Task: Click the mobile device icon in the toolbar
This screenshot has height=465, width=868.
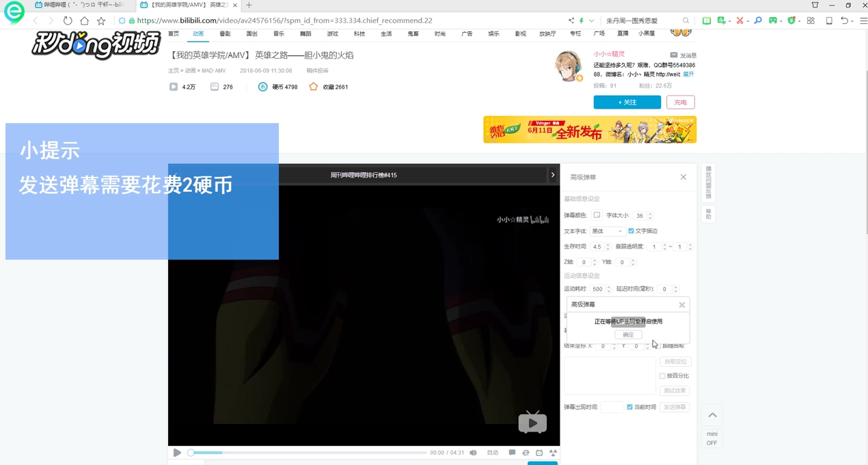Action: pos(829,21)
